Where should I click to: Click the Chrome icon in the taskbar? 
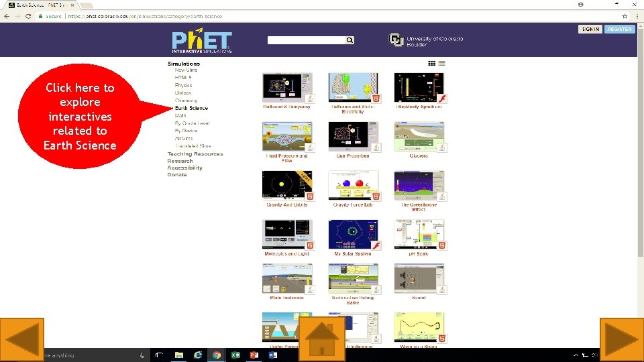point(217,355)
